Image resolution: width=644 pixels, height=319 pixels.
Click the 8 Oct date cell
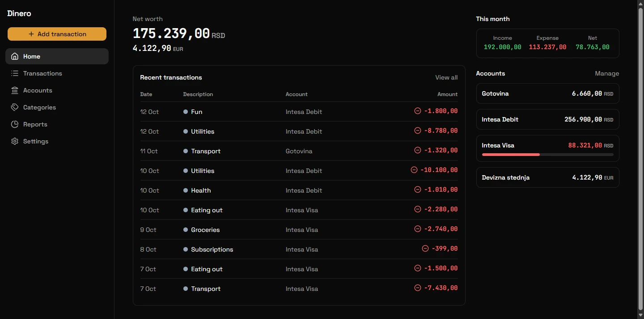(148, 249)
